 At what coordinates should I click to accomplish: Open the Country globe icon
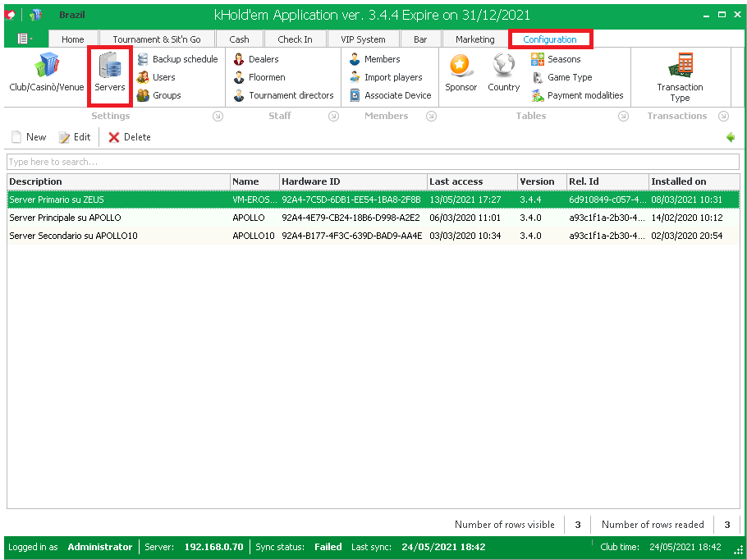tap(503, 72)
